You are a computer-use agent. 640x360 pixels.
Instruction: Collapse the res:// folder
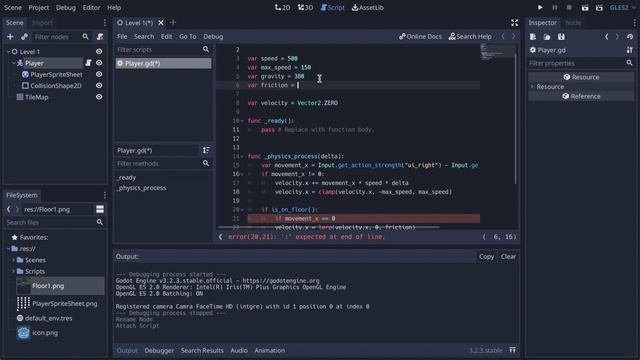coord(8,249)
